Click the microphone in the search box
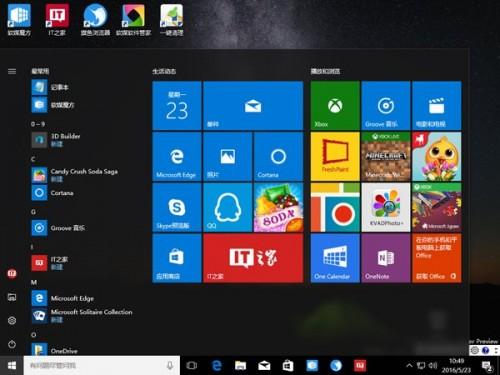Image resolution: width=500 pixels, height=375 pixels. 170,365
